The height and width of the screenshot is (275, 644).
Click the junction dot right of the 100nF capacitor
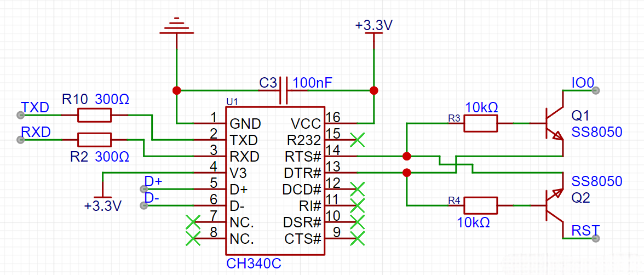tap(373, 90)
